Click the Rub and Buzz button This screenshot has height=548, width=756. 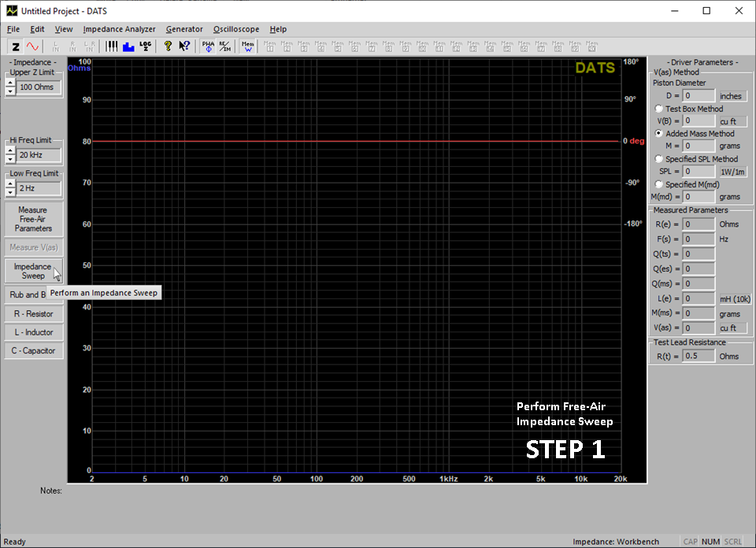[26, 294]
